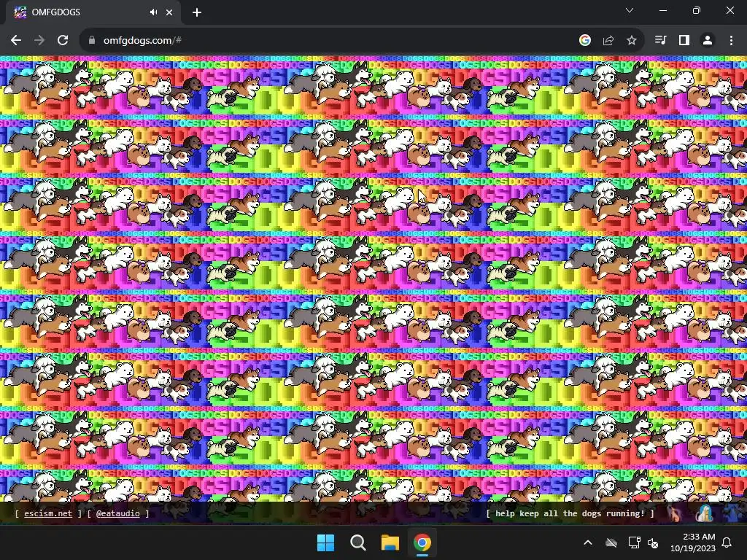This screenshot has height=560, width=747.
Task: Open File Explorer from taskbar
Action: coord(390,542)
